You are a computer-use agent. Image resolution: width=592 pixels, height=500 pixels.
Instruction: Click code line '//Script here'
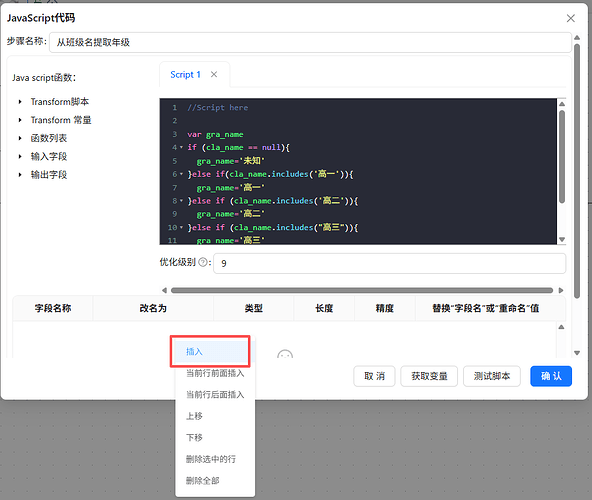pyautogui.click(x=218, y=108)
